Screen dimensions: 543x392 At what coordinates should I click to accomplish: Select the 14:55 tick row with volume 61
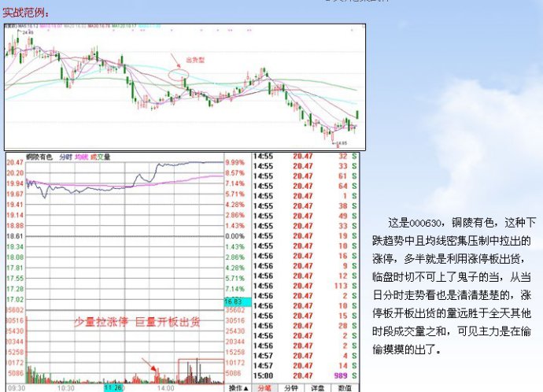point(305,176)
